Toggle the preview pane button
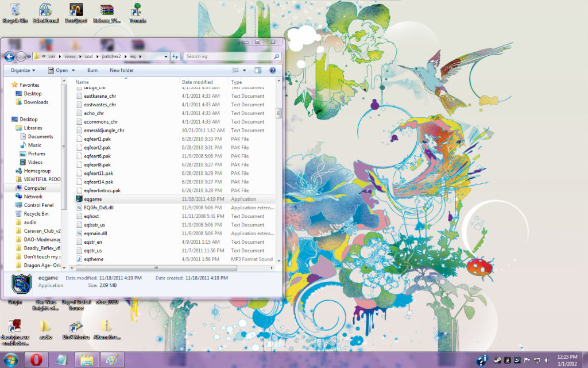The width and height of the screenshot is (588, 368). click(258, 70)
